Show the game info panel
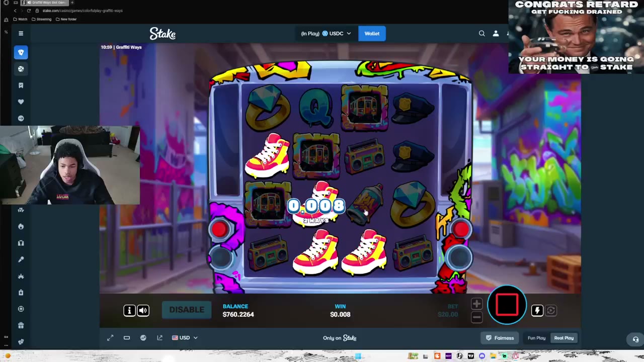Viewport: 644px width, 362px height. pyautogui.click(x=129, y=310)
